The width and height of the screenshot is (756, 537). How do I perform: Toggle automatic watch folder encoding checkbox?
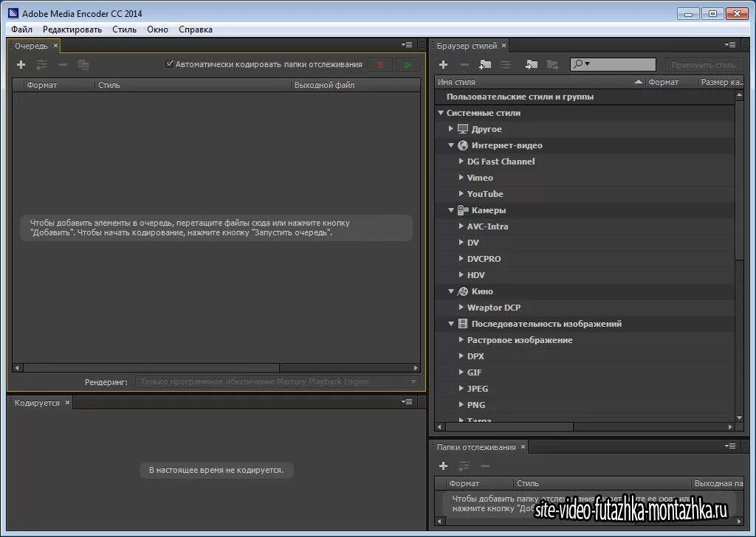tap(169, 64)
